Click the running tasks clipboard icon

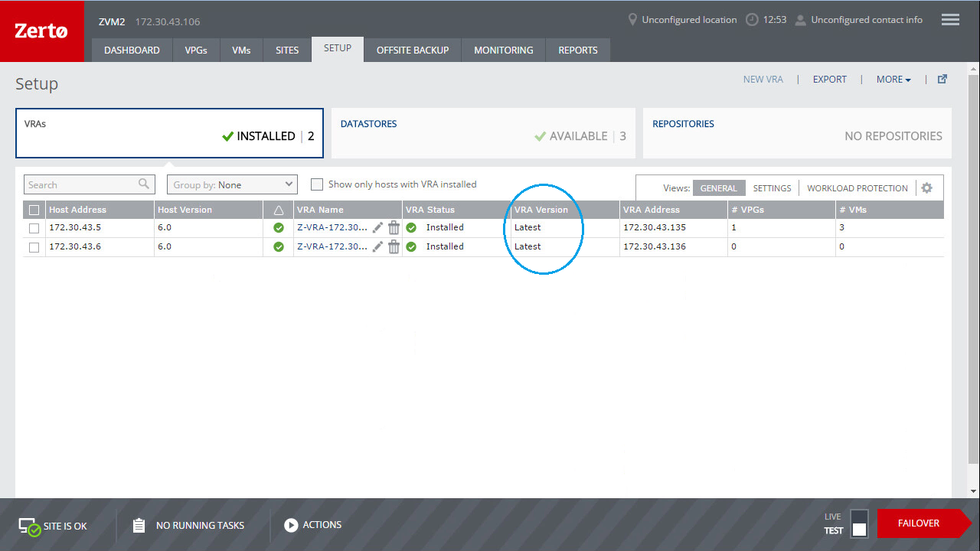[x=139, y=525]
